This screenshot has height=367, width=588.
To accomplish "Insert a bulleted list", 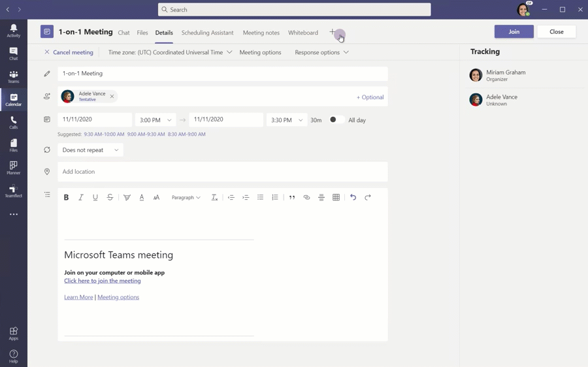I will click(260, 197).
